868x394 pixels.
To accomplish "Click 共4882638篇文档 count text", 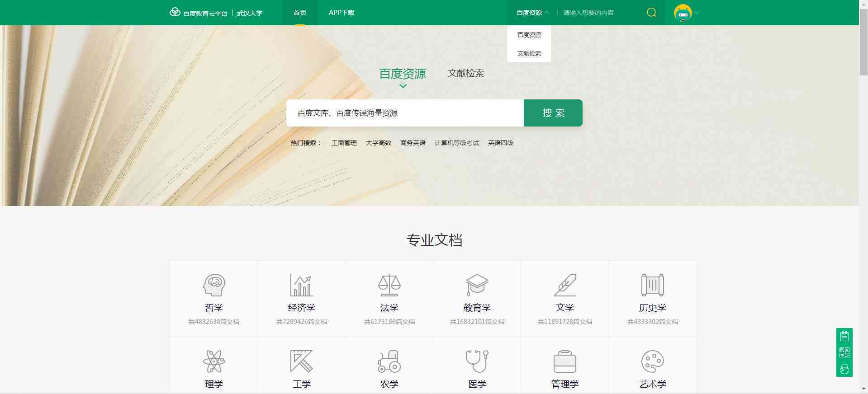I will (214, 322).
